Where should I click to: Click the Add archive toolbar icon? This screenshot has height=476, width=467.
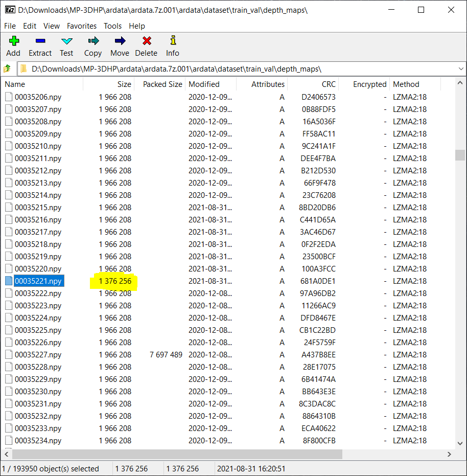click(x=13, y=46)
